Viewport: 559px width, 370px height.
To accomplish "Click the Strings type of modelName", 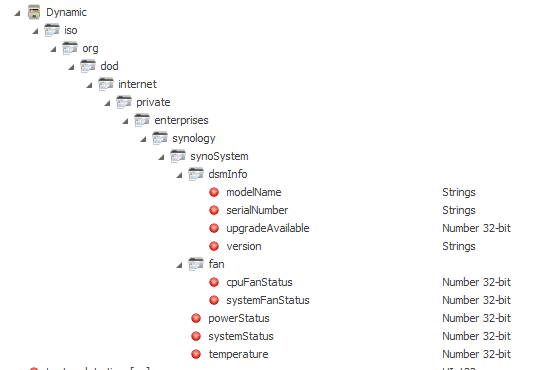I will coord(459,192).
